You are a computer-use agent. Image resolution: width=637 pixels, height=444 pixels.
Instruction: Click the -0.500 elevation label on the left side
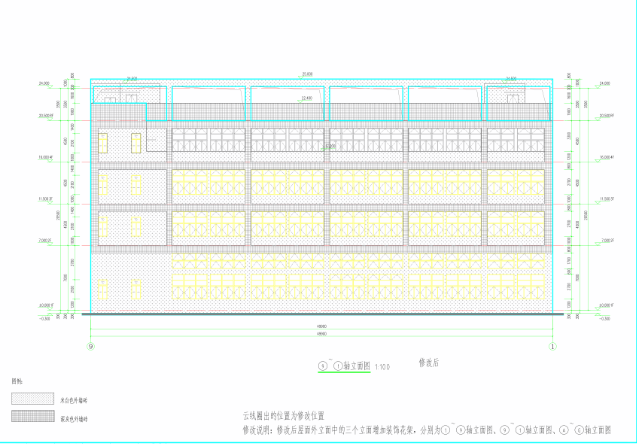coord(44,318)
